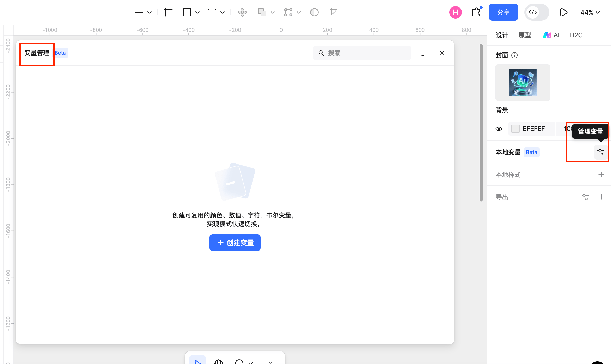
Task: Open the boolean shape operations tool
Action: tap(262, 12)
